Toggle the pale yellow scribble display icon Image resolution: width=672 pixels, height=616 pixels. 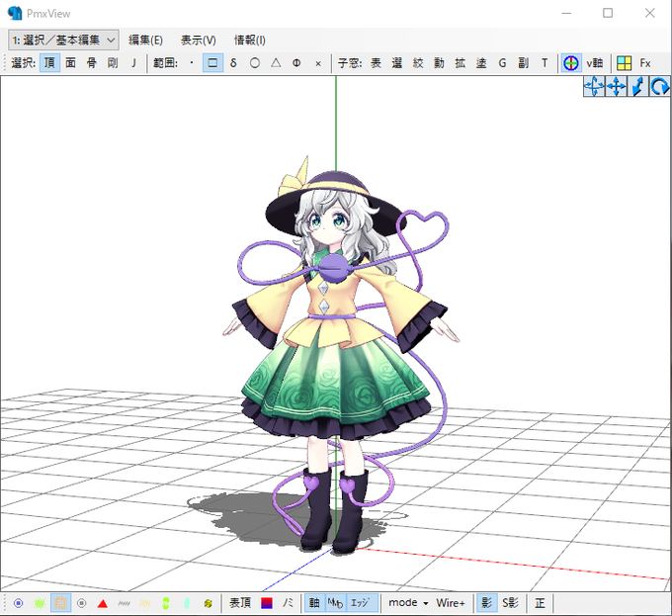[145, 603]
